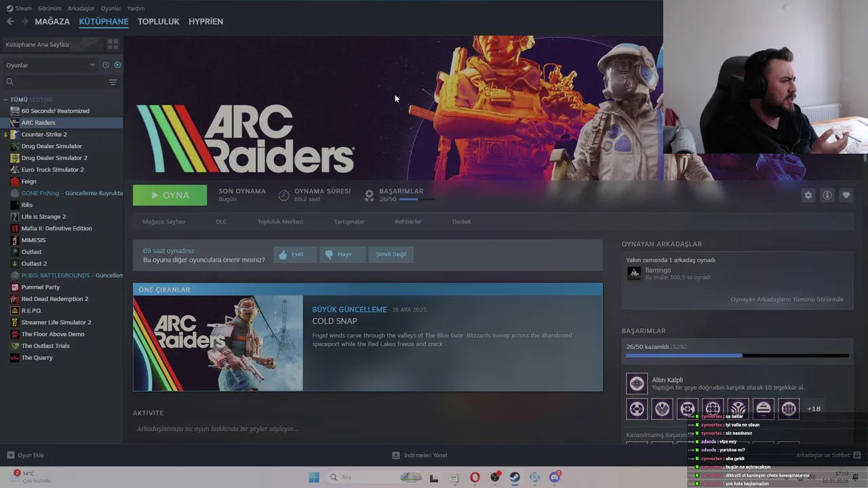
Task: Open the library grid view icon
Action: pos(113,44)
